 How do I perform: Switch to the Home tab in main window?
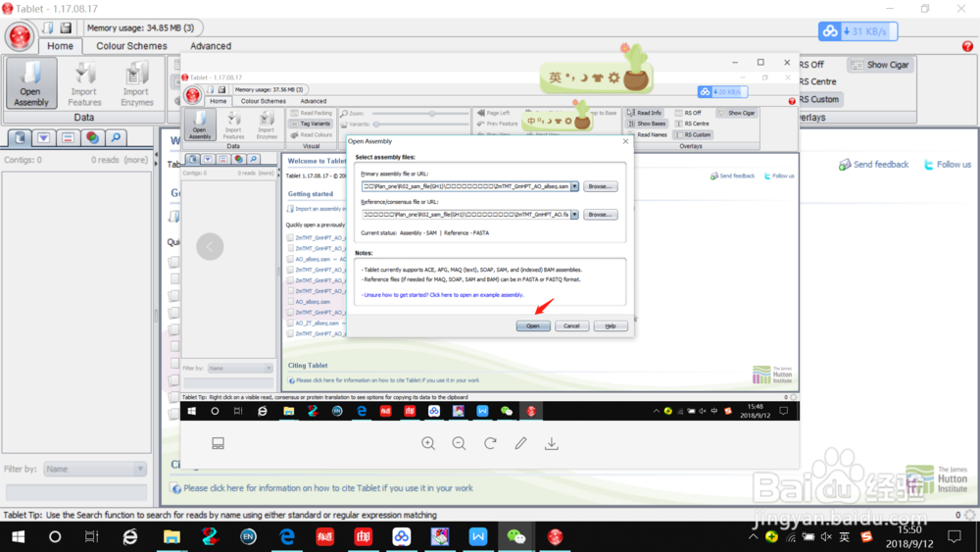[60, 46]
